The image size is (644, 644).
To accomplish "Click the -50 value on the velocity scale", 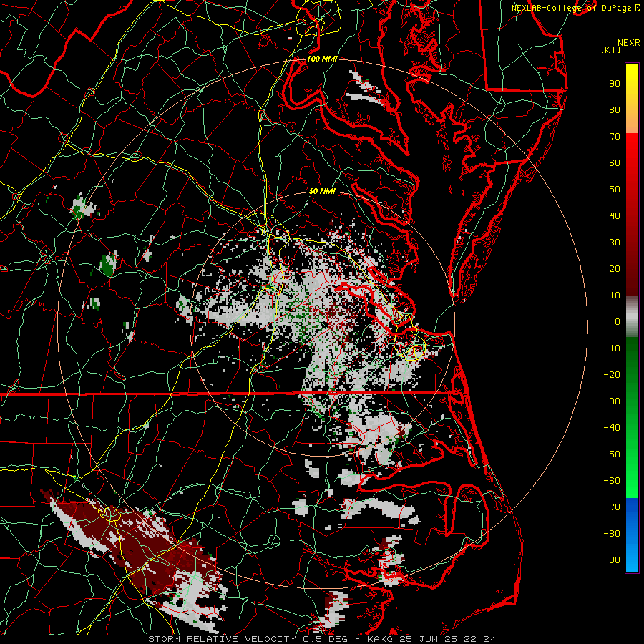I will click(x=612, y=454).
